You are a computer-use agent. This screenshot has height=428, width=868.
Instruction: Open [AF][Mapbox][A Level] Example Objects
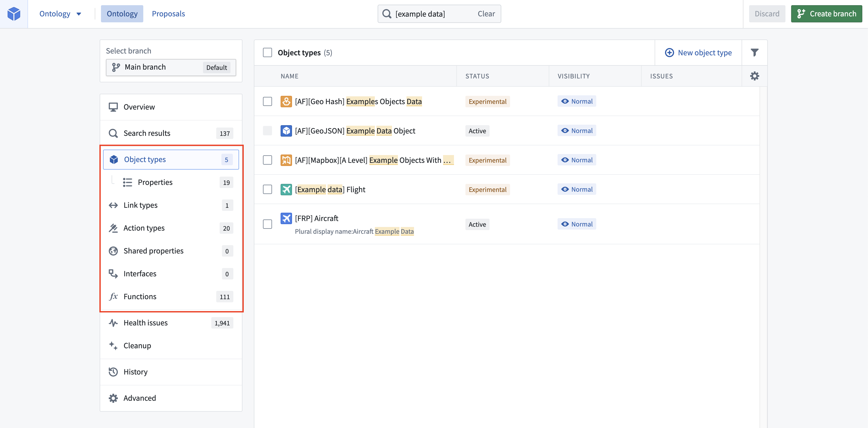point(374,160)
